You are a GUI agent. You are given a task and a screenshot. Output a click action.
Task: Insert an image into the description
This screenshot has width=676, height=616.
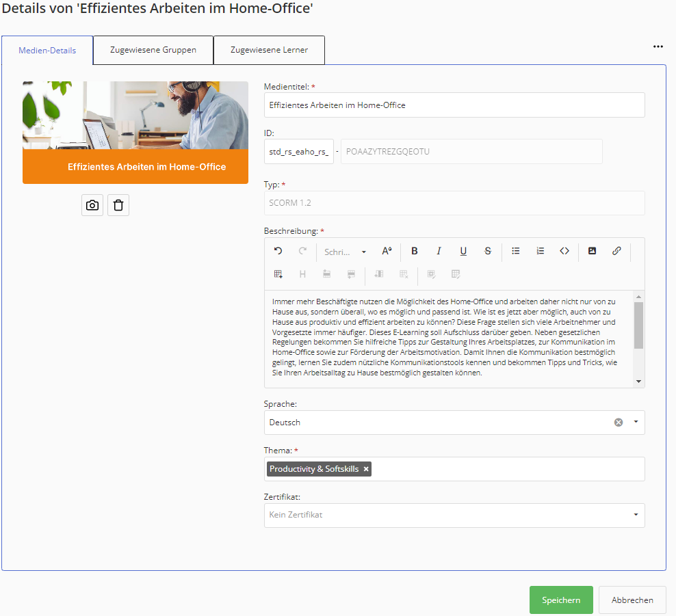[x=592, y=251]
